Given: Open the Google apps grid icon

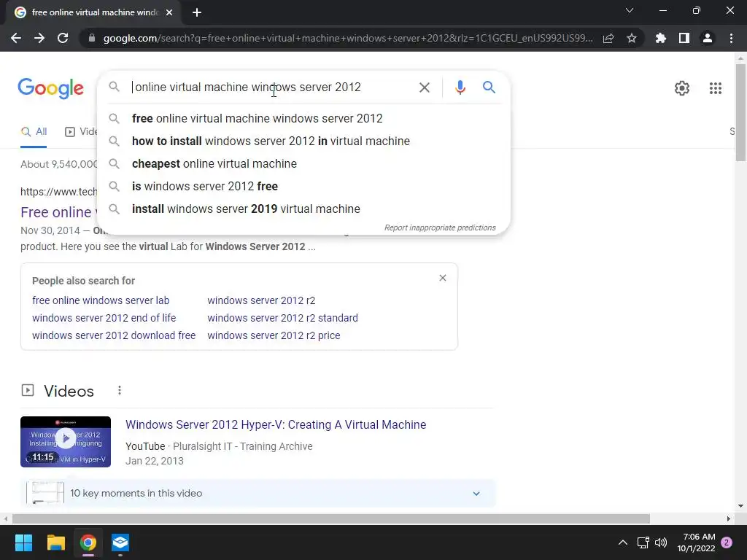Looking at the screenshot, I should (715, 88).
